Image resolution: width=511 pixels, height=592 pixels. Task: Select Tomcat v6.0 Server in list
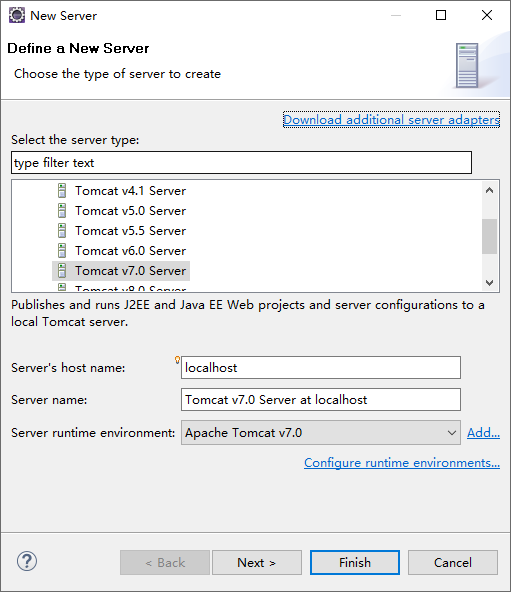pyautogui.click(x=130, y=251)
